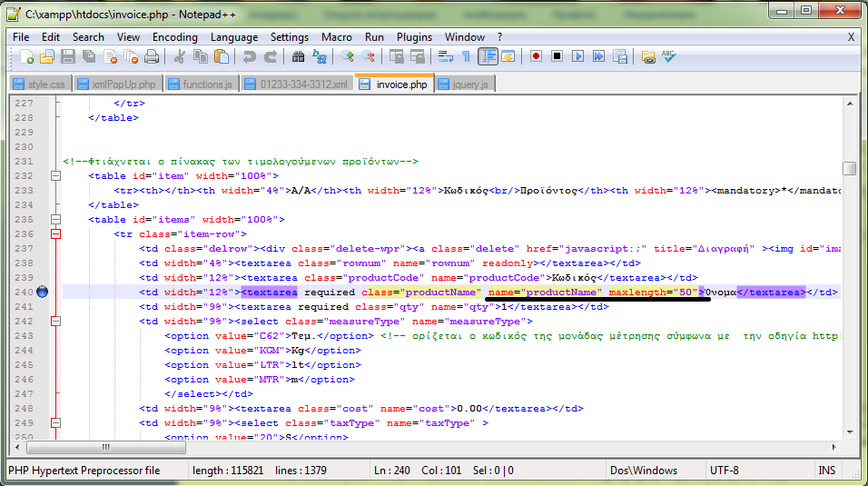
Task: Open Find with the binoculars icon
Action: pyautogui.click(x=298, y=56)
